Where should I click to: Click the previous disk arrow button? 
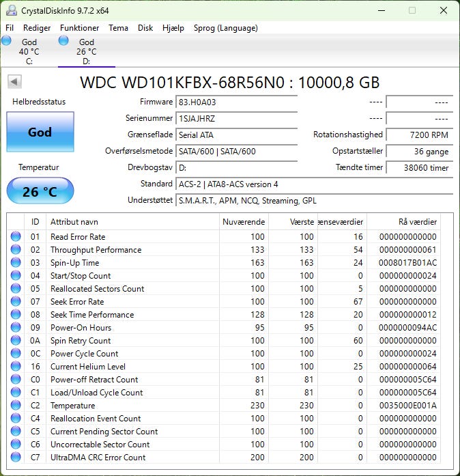(14, 82)
